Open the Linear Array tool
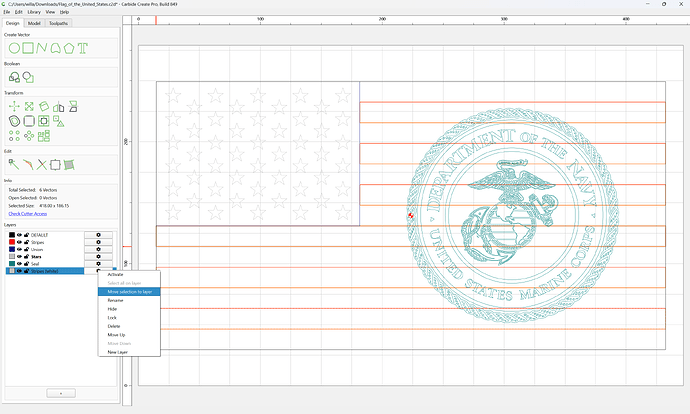690x414 pixels. coord(15,136)
